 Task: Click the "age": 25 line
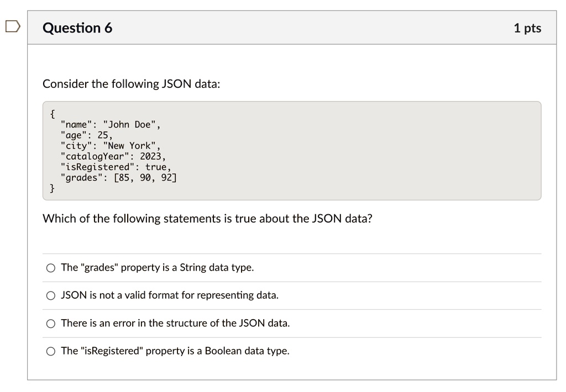pos(87,135)
